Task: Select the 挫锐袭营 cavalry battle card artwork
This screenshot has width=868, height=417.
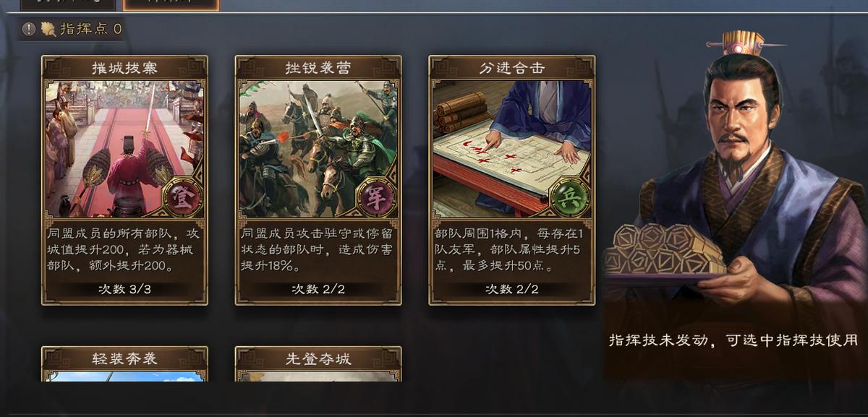Action: (318, 149)
